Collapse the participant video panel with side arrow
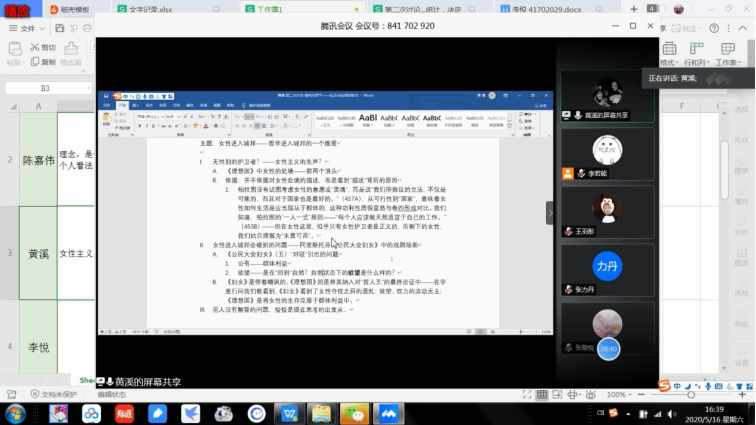Screen dimensions: 756x425 coord(549,213)
